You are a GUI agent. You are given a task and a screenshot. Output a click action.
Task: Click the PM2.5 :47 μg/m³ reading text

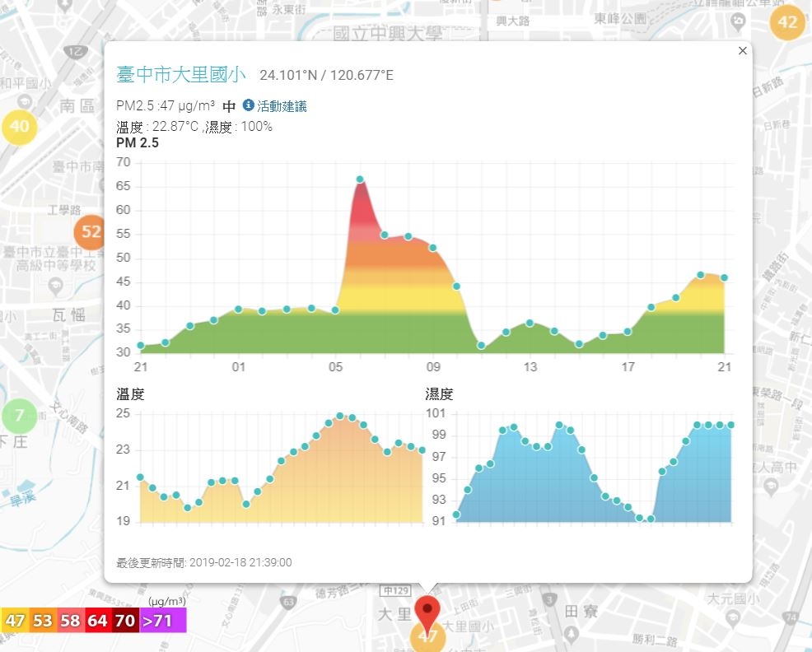coord(166,106)
